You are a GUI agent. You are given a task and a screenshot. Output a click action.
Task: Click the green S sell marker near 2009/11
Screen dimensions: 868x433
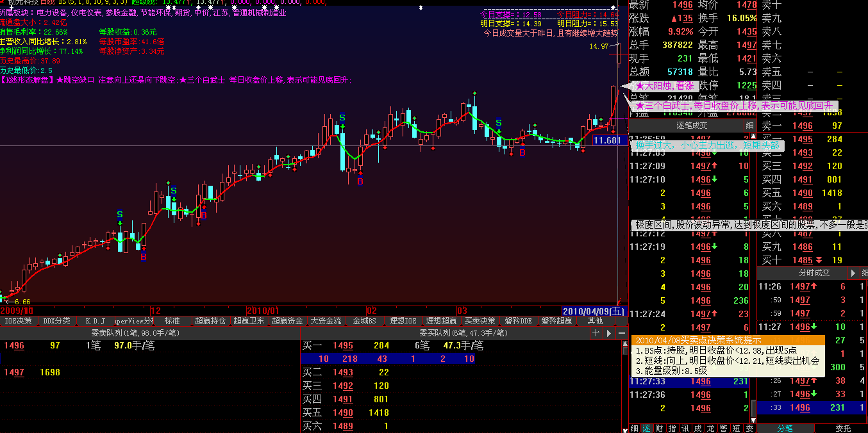click(x=119, y=214)
